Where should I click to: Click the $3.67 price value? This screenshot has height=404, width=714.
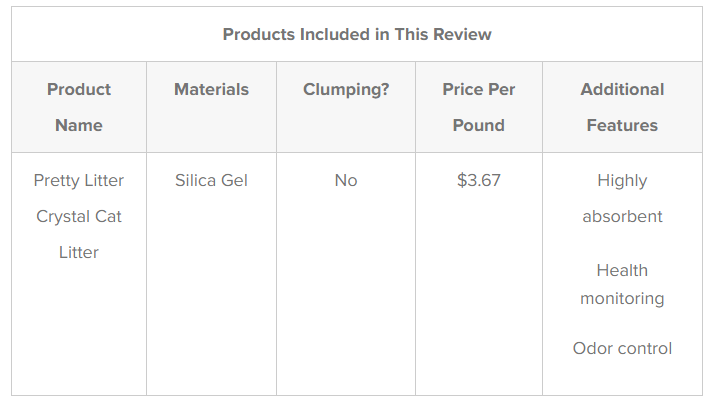pyautogui.click(x=479, y=180)
